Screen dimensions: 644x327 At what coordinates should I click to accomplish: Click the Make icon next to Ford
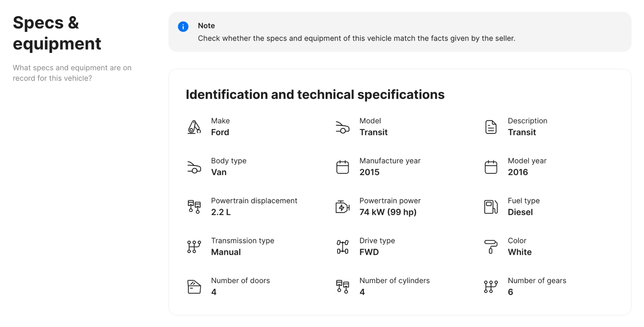(x=194, y=127)
